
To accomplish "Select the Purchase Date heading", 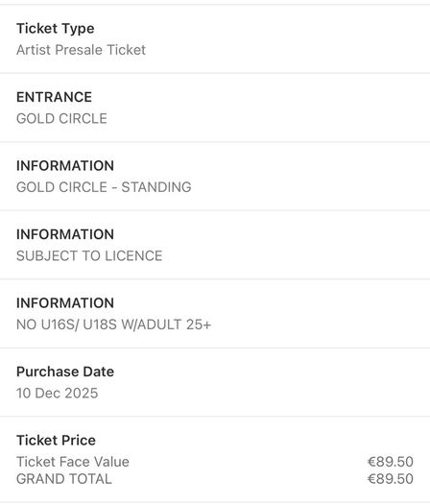I will [x=65, y=372].
